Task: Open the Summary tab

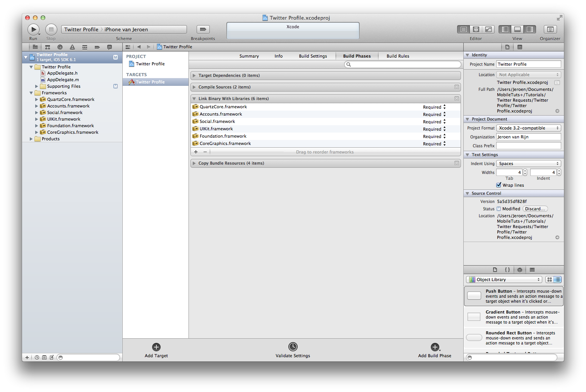Action: coord(249,56)
